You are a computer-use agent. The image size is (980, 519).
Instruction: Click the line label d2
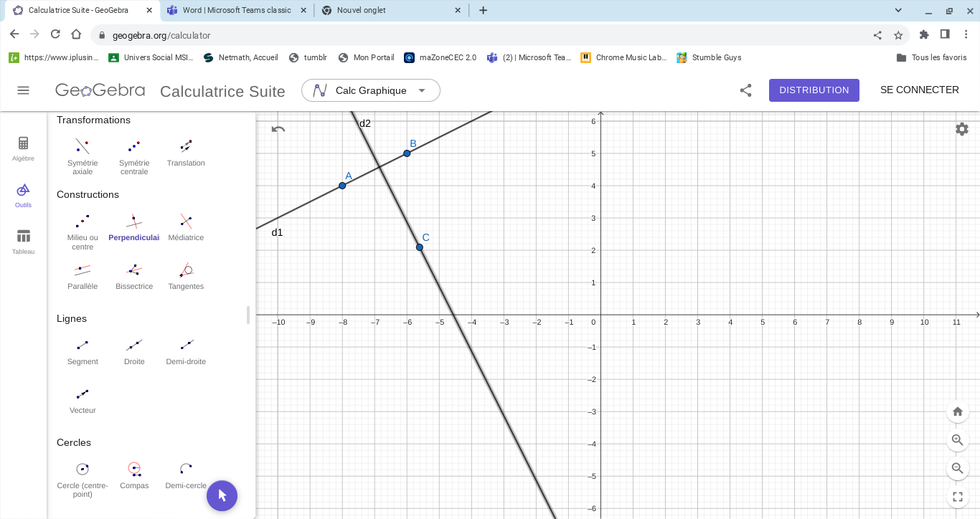[365, 123]
